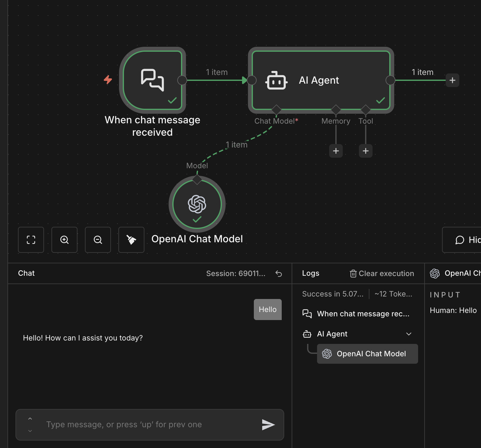Click the chat message input field
This screenshot has width=481, height=448.
tap(149, 424)
